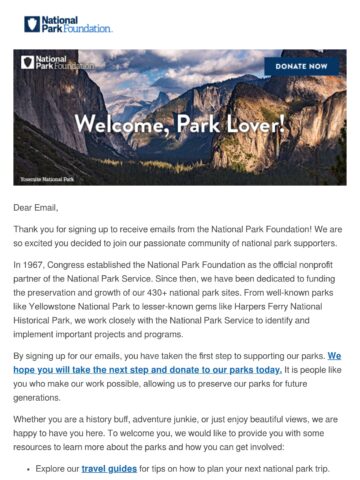Click the 'Whether you are a history buff' paragraph
Screen dimensions: 360x480
tap(176, 433)
